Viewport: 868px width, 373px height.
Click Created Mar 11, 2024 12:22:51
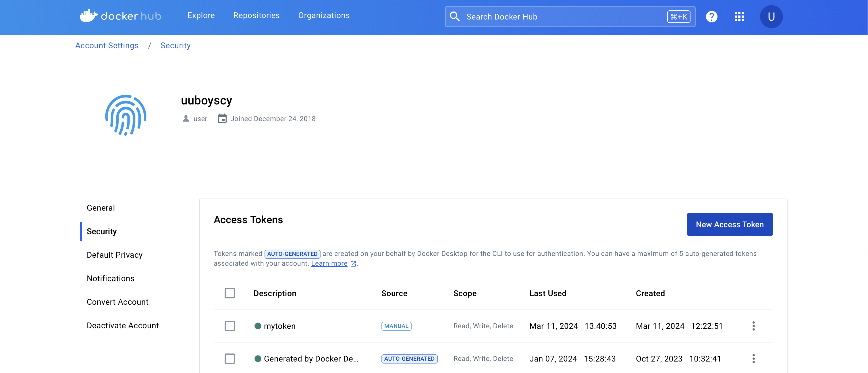point(679,326)
